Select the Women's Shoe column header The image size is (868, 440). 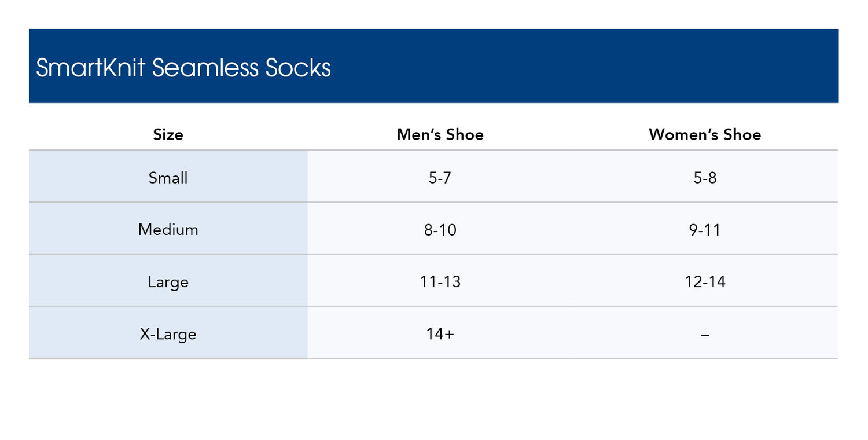pos(704,135)
